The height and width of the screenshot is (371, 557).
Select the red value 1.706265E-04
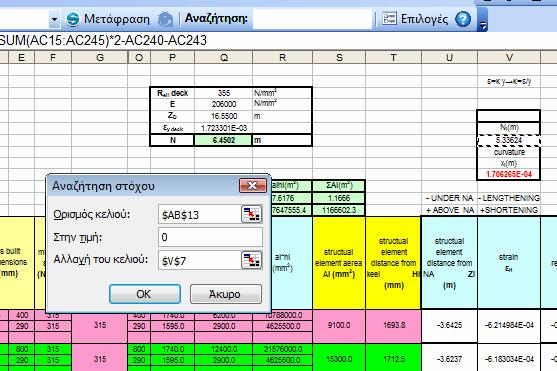click(x=509, y=174)
